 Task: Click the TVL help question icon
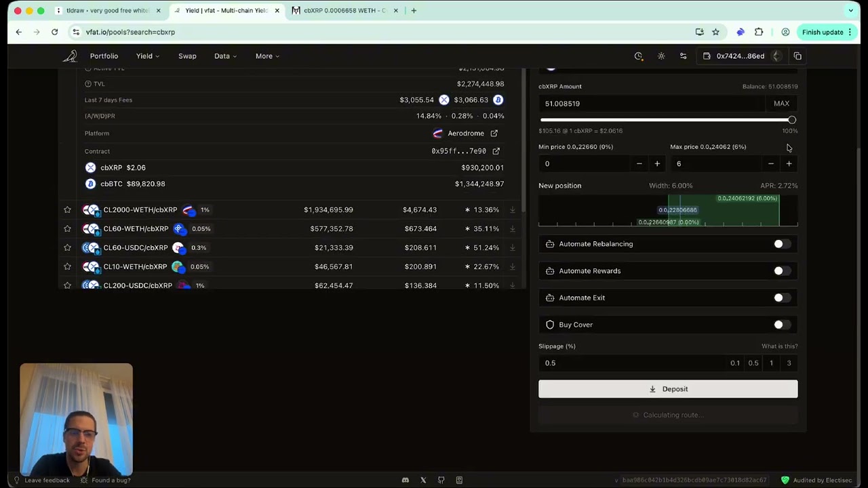88,84
